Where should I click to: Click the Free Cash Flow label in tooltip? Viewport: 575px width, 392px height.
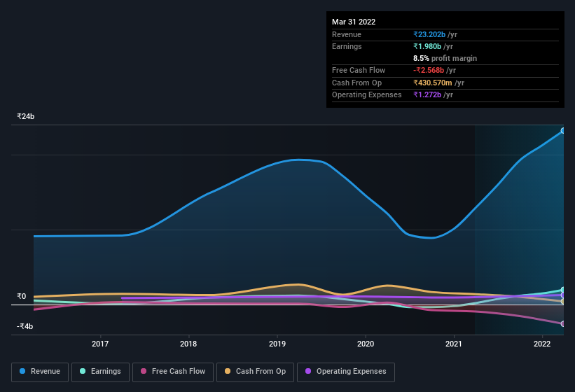(359, 70)
